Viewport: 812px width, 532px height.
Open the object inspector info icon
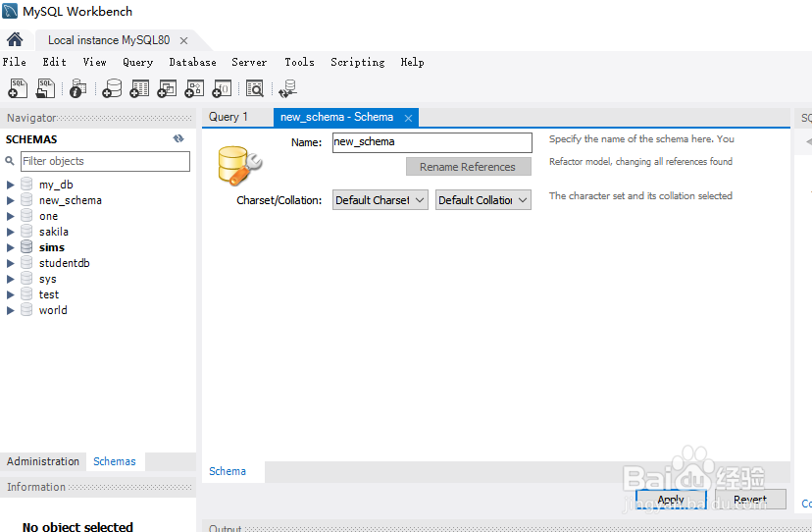point(77,88)
